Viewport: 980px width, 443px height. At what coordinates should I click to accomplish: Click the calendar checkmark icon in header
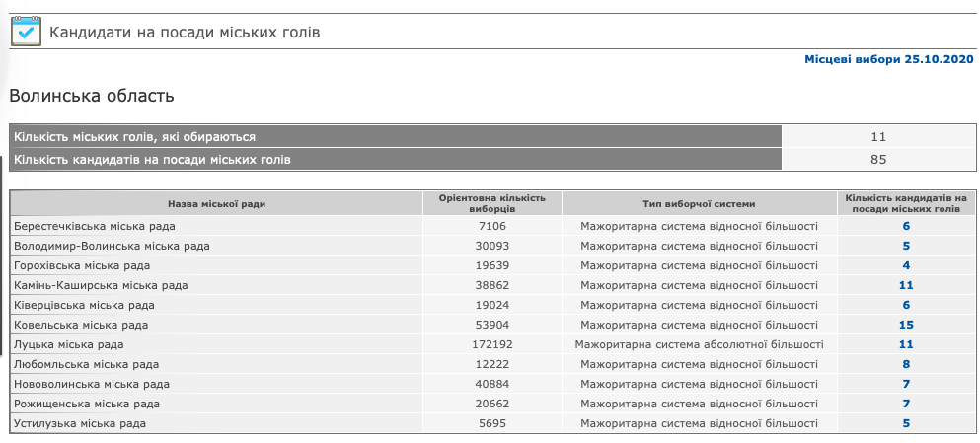pos(25,32)
